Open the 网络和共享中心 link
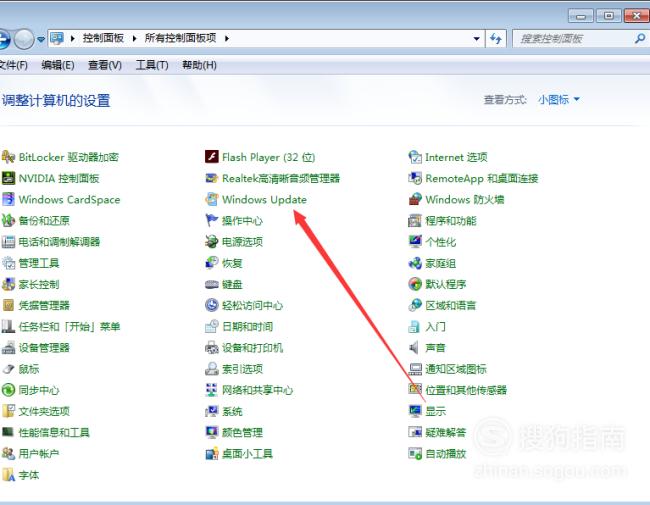 257,390
